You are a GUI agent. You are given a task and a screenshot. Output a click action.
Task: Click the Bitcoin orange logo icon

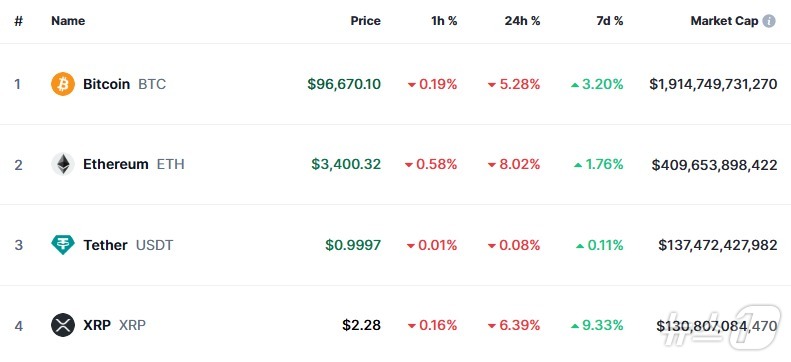63,84
